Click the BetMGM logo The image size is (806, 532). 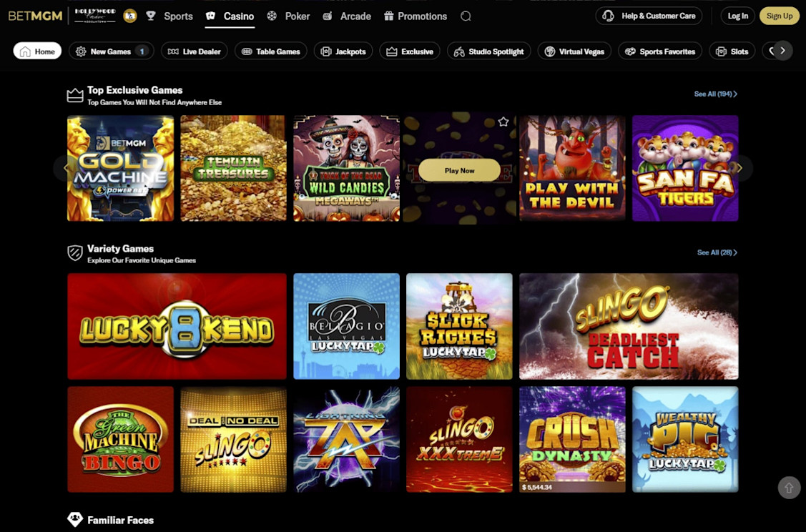coord(35,16)
